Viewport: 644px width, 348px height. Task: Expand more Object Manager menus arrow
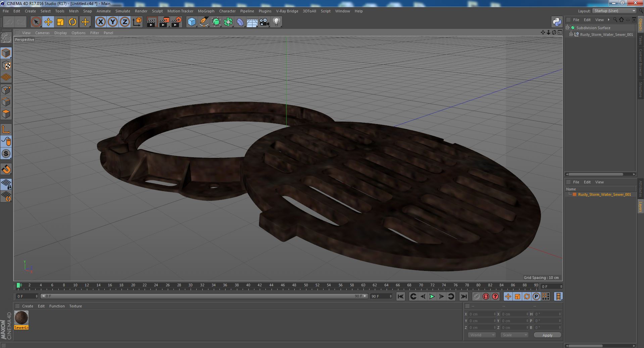point(609,20)
